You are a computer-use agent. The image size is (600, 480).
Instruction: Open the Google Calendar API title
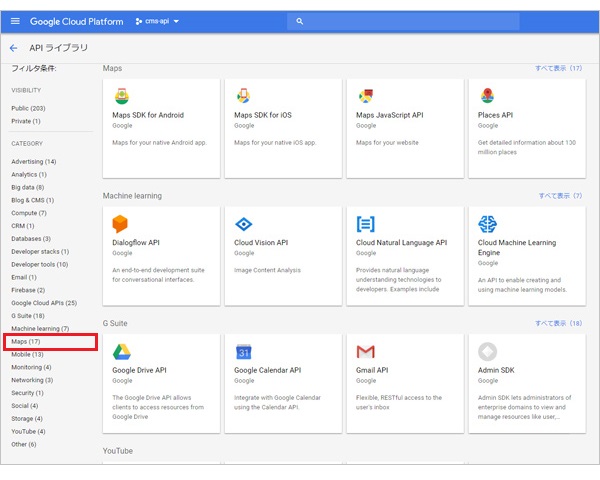click(267, 370)
